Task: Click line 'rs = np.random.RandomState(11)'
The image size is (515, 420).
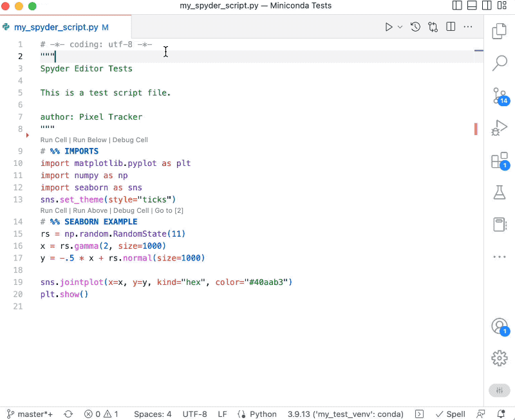Action: [x=113, y=234]
